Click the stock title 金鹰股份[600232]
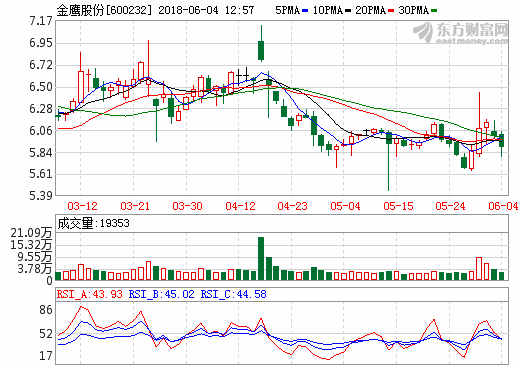520x365 pixels. pos(104,10)
